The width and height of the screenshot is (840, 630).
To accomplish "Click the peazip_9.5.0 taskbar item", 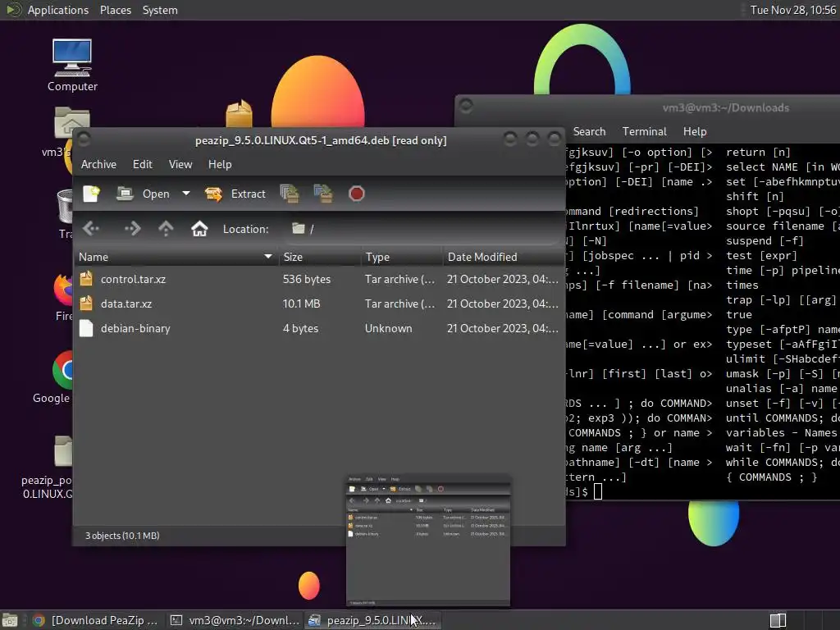I will [373, 620].
